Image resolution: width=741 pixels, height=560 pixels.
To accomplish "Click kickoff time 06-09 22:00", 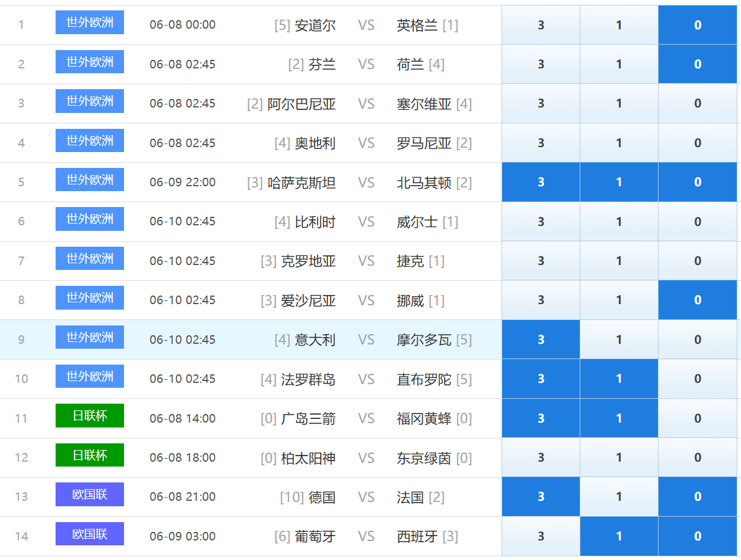I will point(183,182).
